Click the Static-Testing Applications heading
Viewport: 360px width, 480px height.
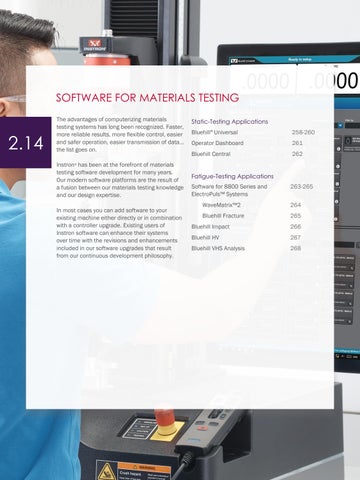pyautogui.click(x=230, y=121)
